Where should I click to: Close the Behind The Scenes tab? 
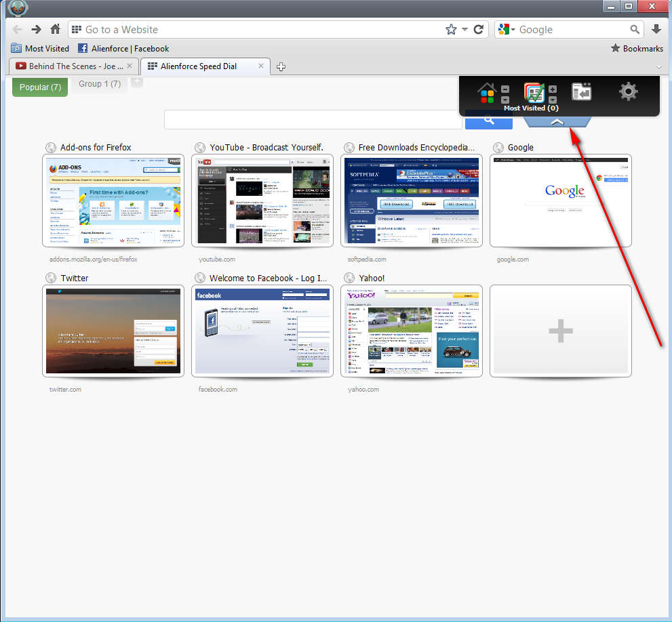[x=130, y=66]
